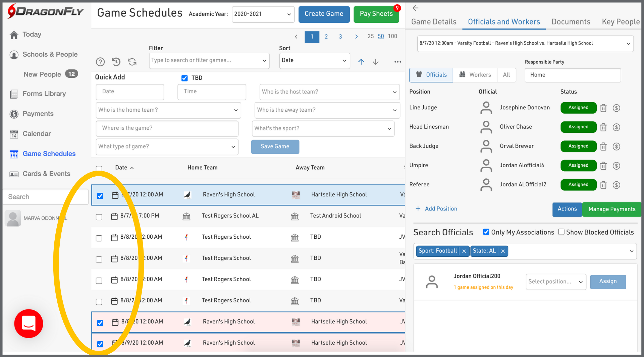Click the back arrow above Game Details
The image size is (644, 362).
pos(416,8)
